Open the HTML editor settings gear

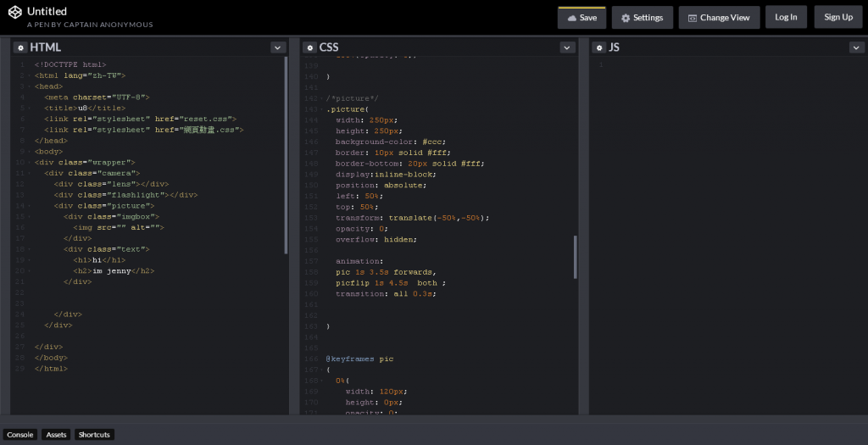(20, 47)
